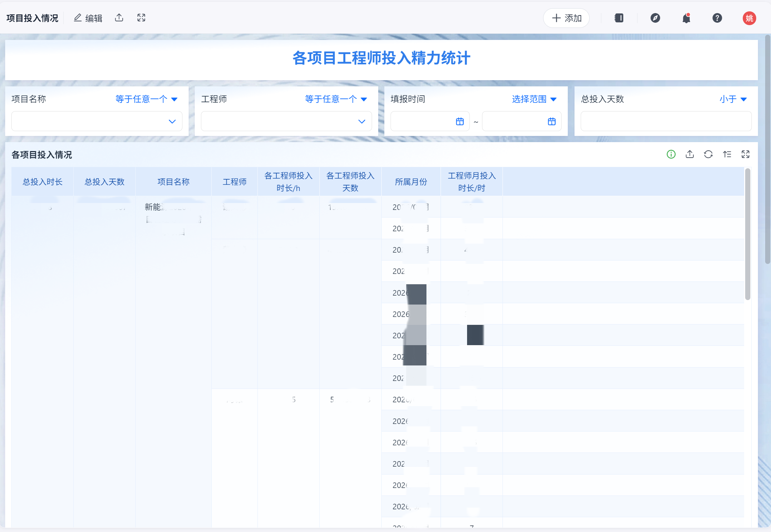Expand the table panel to fullscreen
Viewport: 771px width, 532px height.
(746, 154)
